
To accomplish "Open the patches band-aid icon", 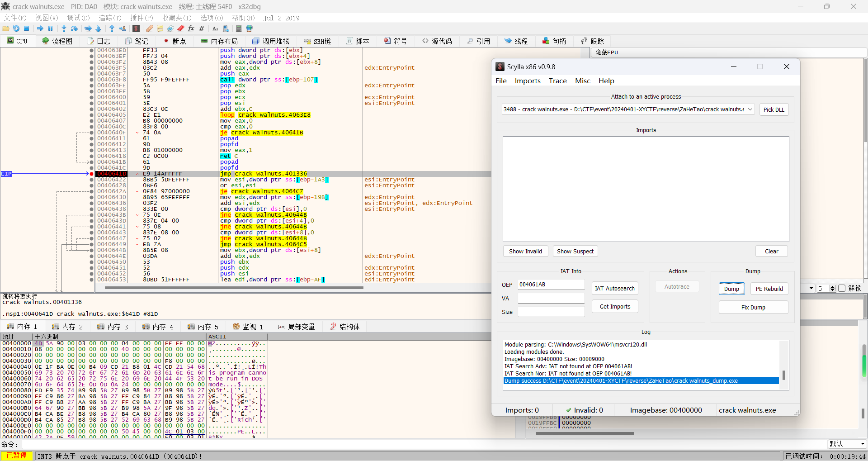I will pyautogui.click(x=149, y=29).
